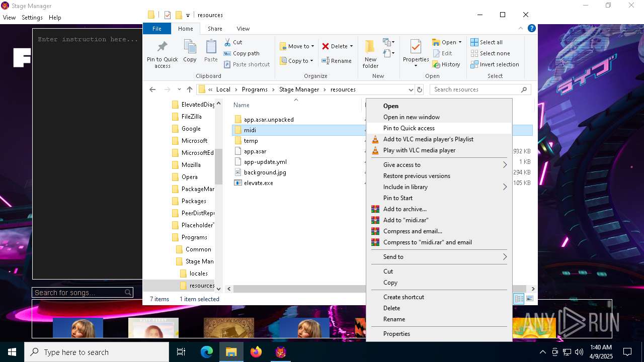
Task: Open the File ribbon tab
Action: (157, 29)
